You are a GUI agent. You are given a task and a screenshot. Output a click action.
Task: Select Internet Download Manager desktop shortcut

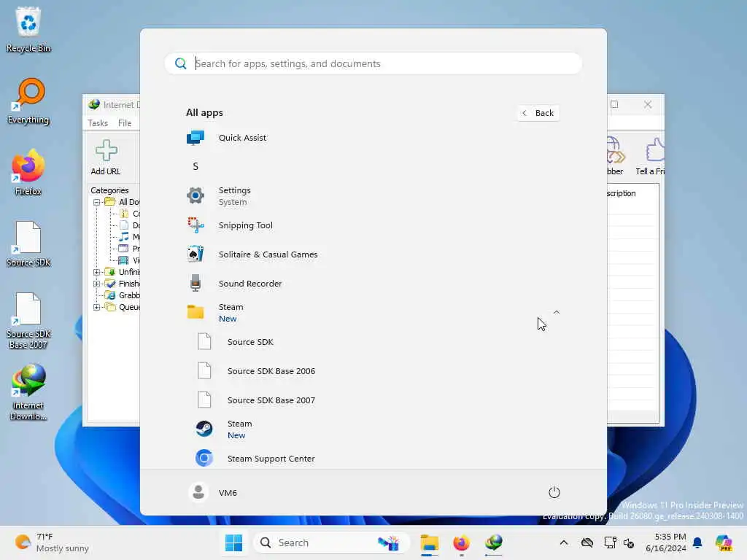click(x=28, y=392)
